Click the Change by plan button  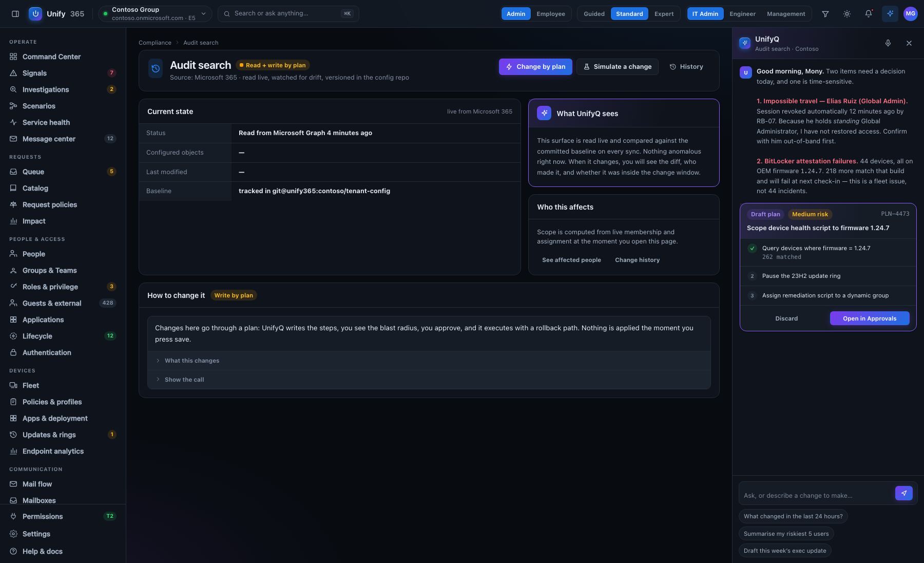pos(535,67)
